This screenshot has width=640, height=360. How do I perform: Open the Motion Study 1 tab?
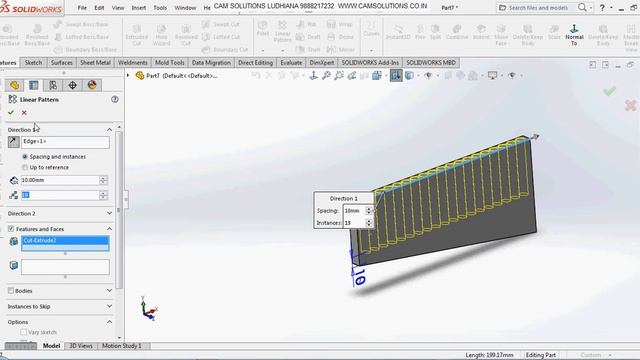coord(122,346)
